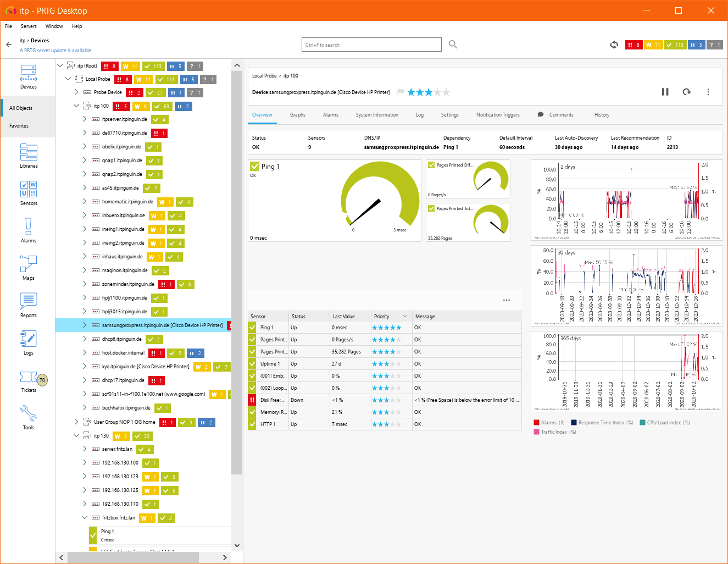Screen dimensions: 728x564
Task: Pause the device with pause icon
Action: pos(665,92)
